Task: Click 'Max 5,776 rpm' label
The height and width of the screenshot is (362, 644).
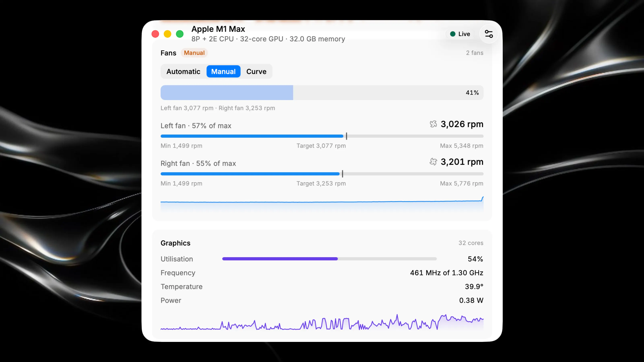Action: click(462, 184)
